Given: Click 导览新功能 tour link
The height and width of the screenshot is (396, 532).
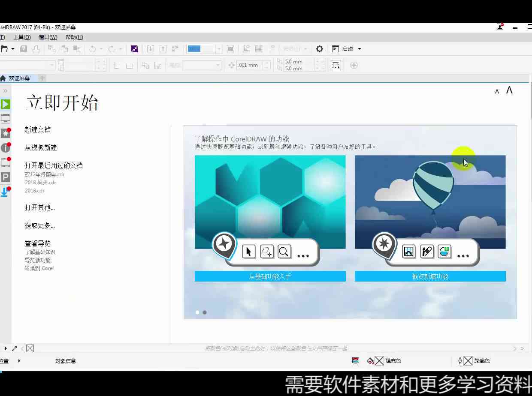Looking at the screenshot, I should click(x=37, y=260).
